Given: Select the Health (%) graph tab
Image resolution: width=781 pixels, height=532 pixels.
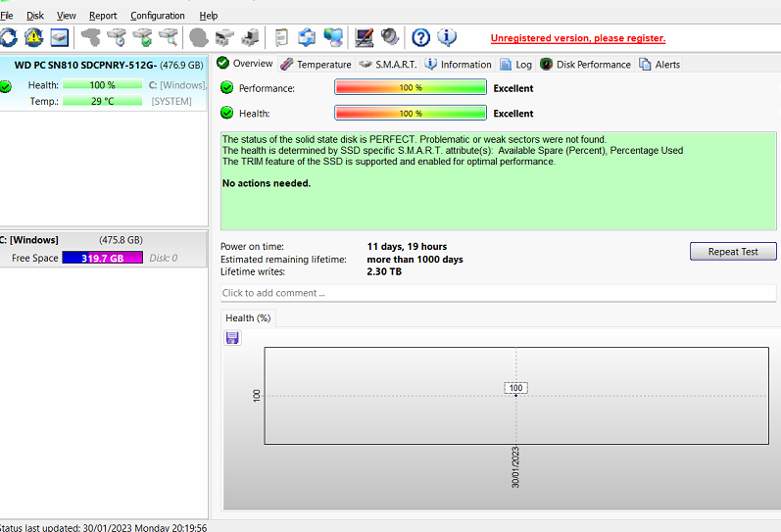Looking at the screenshot, I should (248, 317).
